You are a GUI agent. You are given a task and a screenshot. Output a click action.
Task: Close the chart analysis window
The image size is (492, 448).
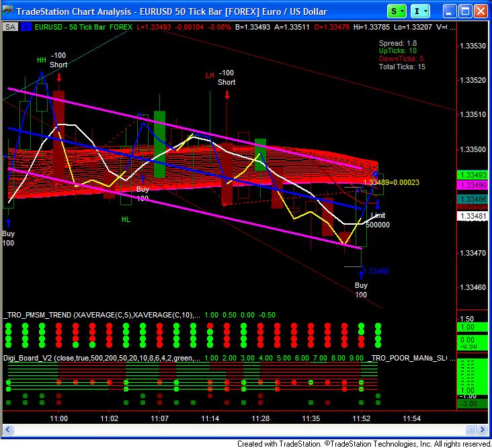[x=481, y=11]
